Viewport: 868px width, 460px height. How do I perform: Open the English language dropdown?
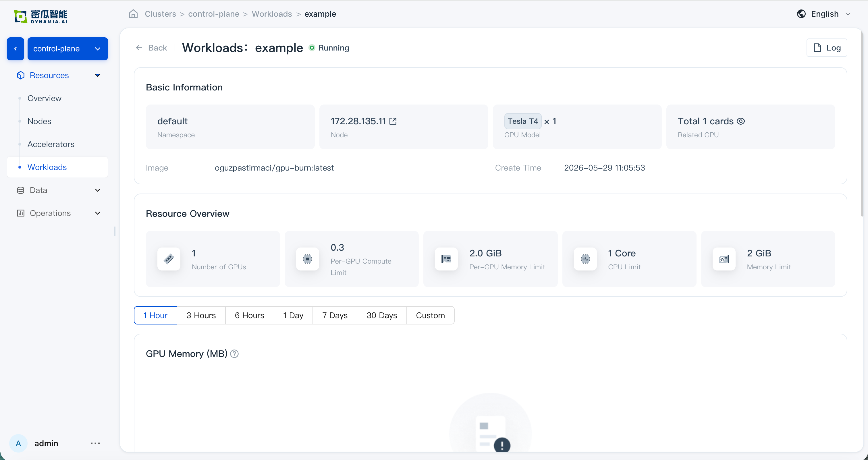click(x=824, y=14)
